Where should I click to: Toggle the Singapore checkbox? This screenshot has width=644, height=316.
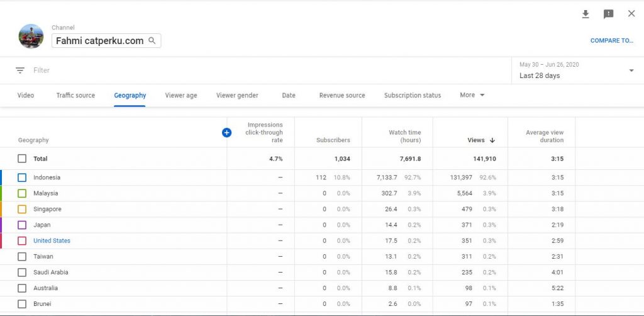22,209
